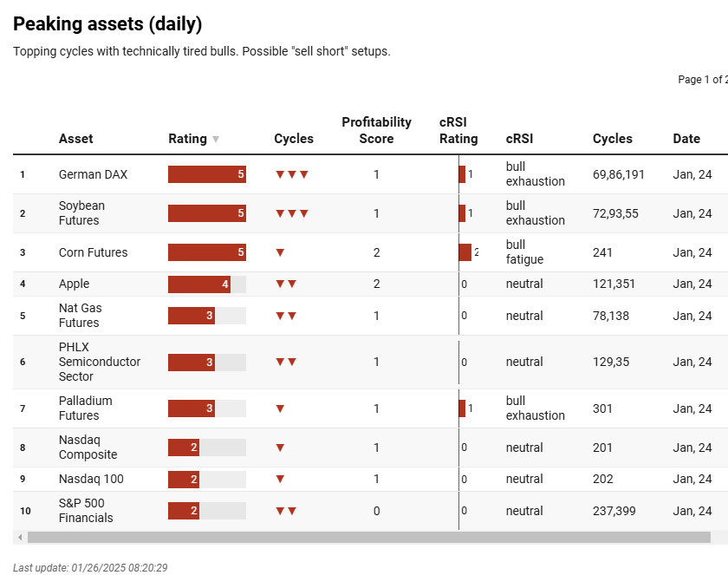Click the Cycles column header
The width and height of the screenshot is (728, 575).
point(294,139)
